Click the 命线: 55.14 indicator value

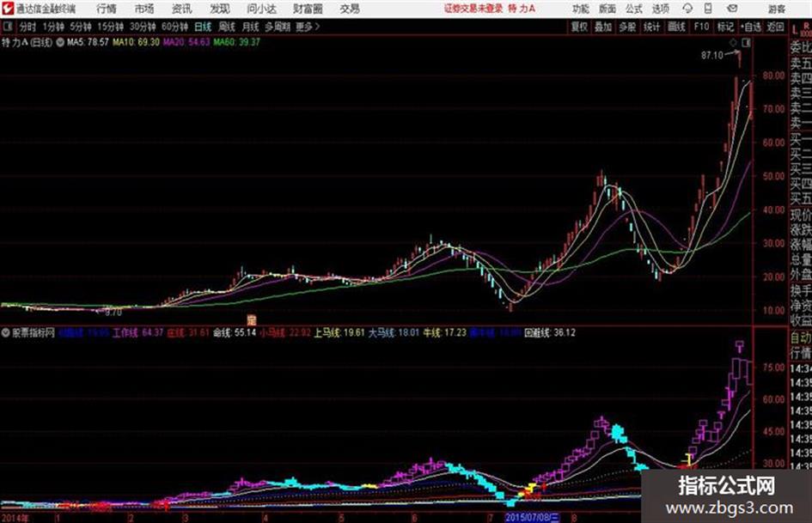click(235, 333)
